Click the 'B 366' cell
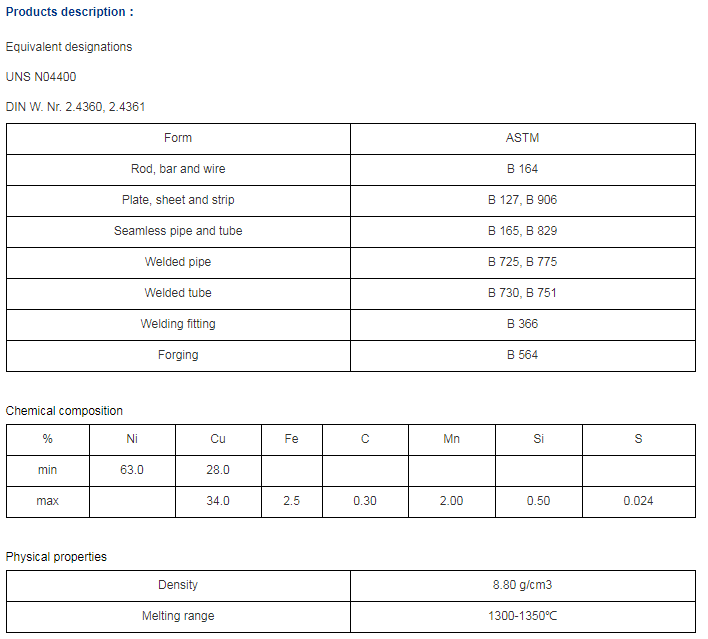Screen dimensions: 708x639 (522, 324)
